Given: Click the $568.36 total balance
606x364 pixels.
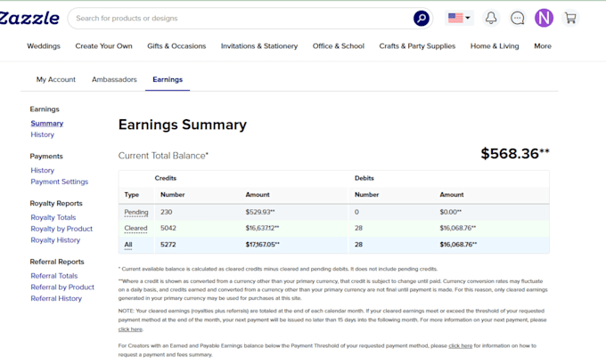Looking at the screenshot, I should [x=514, y=154].
